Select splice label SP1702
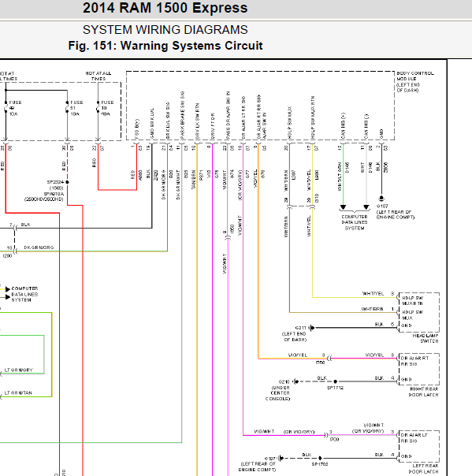472x476 pixels. point(320,464)
